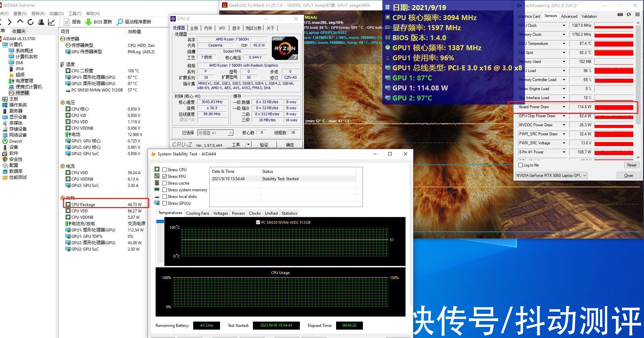
Task: Enable Stress local disks checkbox
Action: click(x=164, y=197)
